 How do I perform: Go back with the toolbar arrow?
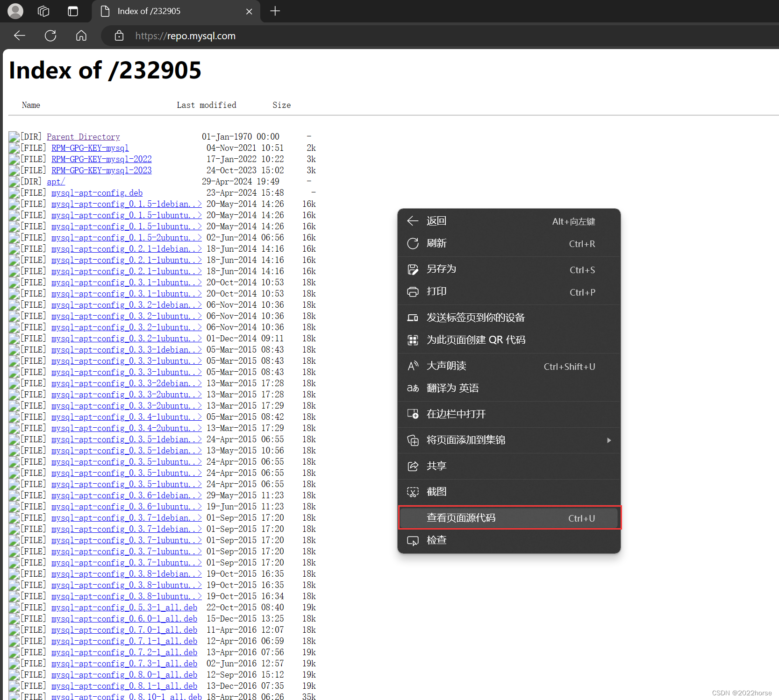click(x=20, y=35)
